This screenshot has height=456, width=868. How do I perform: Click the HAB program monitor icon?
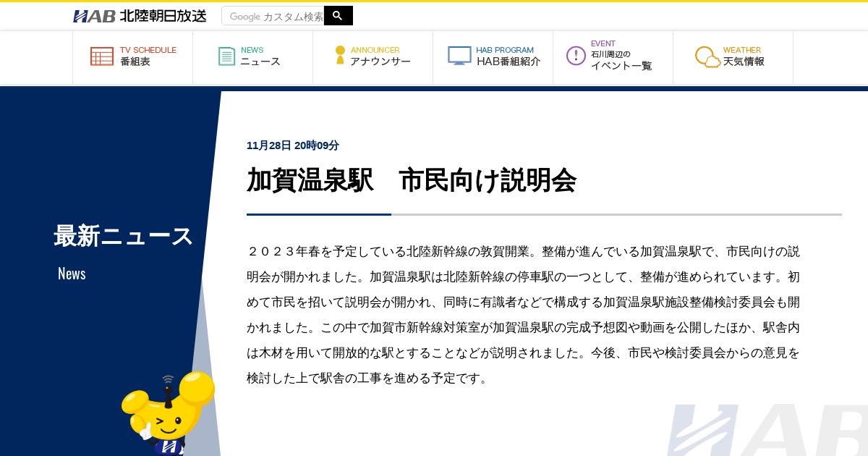[x=459, y=56]
